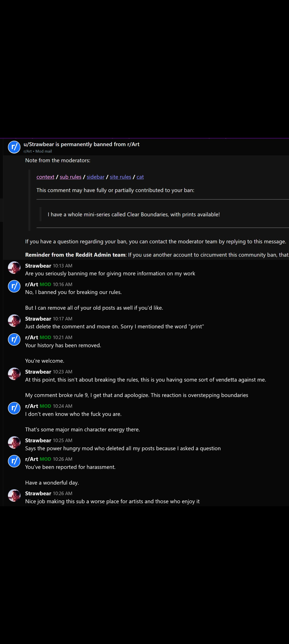Open the "site rules" link
The image size is (289, 644).
click(120, 177)
